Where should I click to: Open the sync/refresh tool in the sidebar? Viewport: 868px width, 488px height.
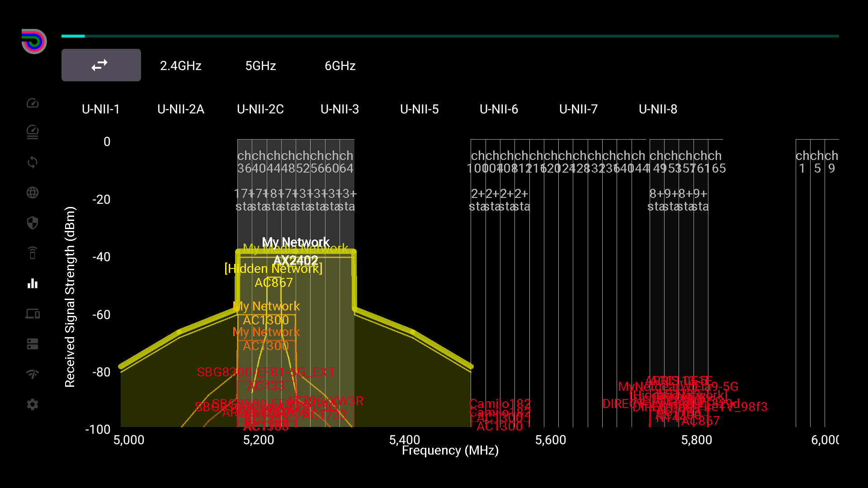click(32, 162)
